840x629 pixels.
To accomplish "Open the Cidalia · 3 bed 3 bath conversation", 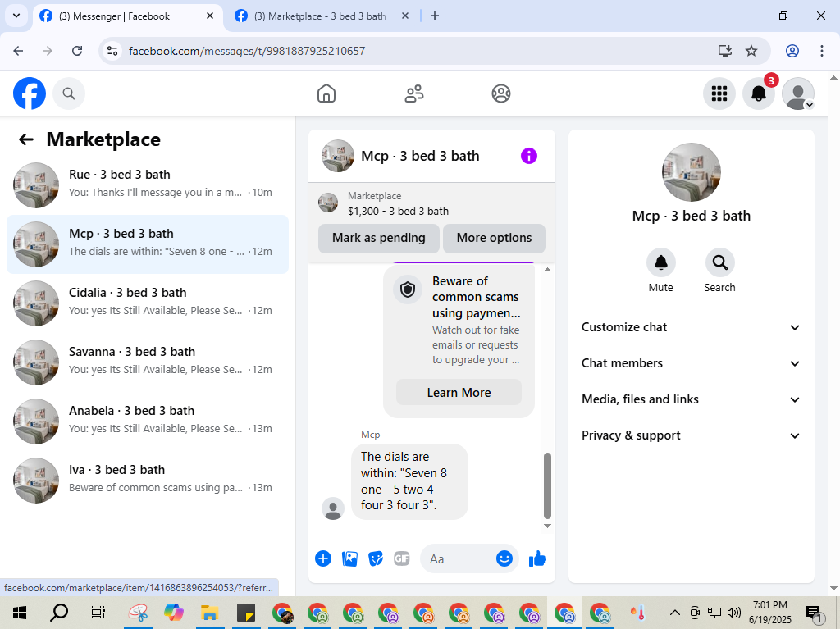I will click(148, 303).
